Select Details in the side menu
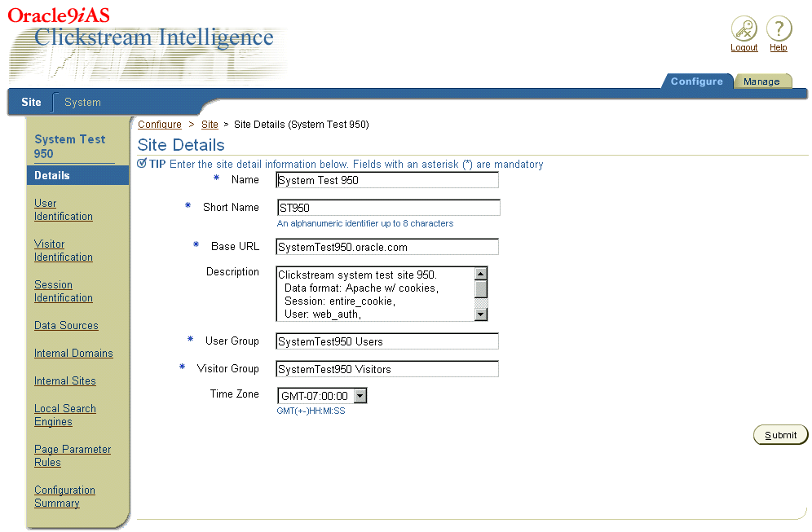 coord(77,175)
